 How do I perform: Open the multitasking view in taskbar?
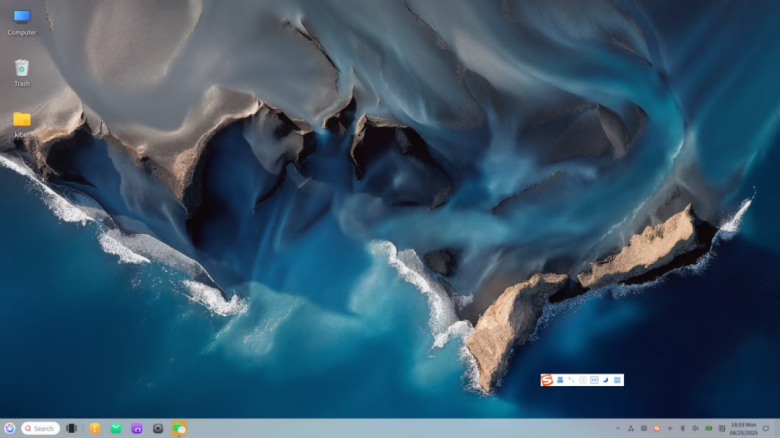pos(71,428)
